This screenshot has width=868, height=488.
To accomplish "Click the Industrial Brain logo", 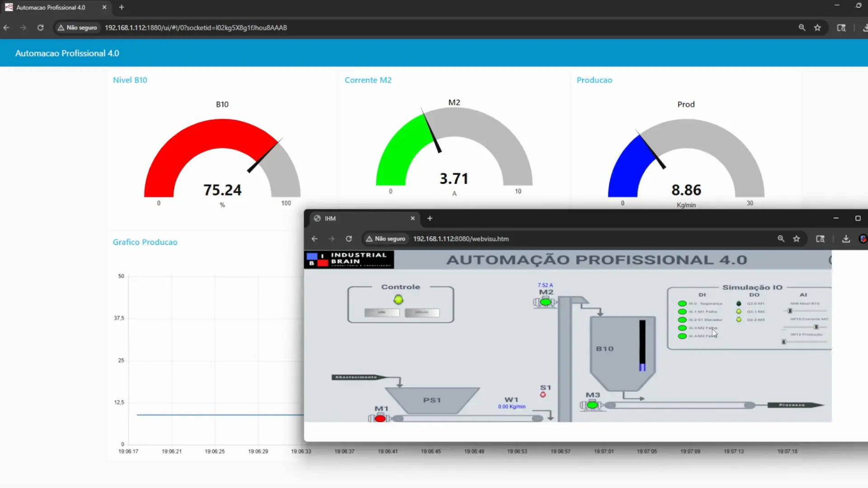I will [x=349, y=260].
